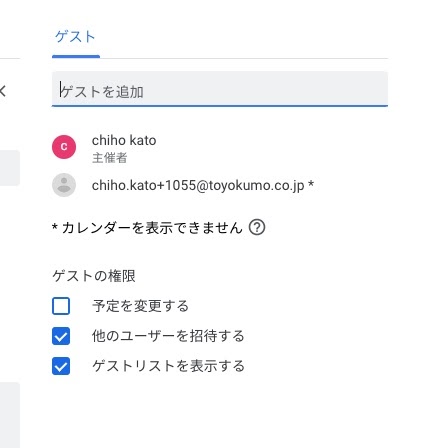Uncheck the 他のユーザーを招待する checkbox

(x=61, y=336)
